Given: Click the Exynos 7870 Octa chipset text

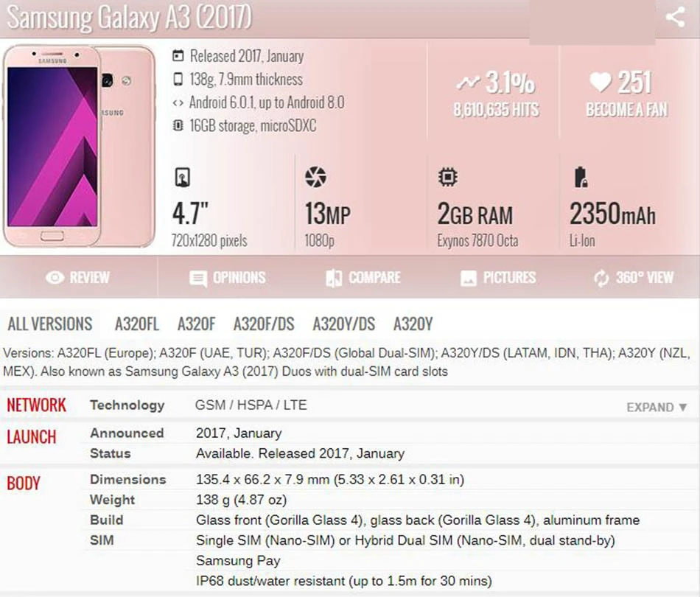Looking at the screenshot, I should point(477,241).
